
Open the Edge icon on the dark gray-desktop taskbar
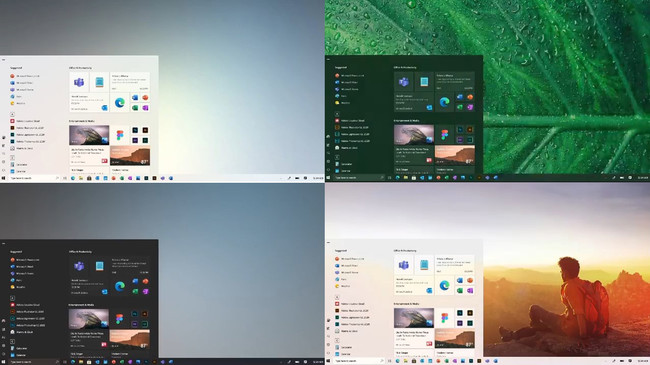click(x=73, y=362)
